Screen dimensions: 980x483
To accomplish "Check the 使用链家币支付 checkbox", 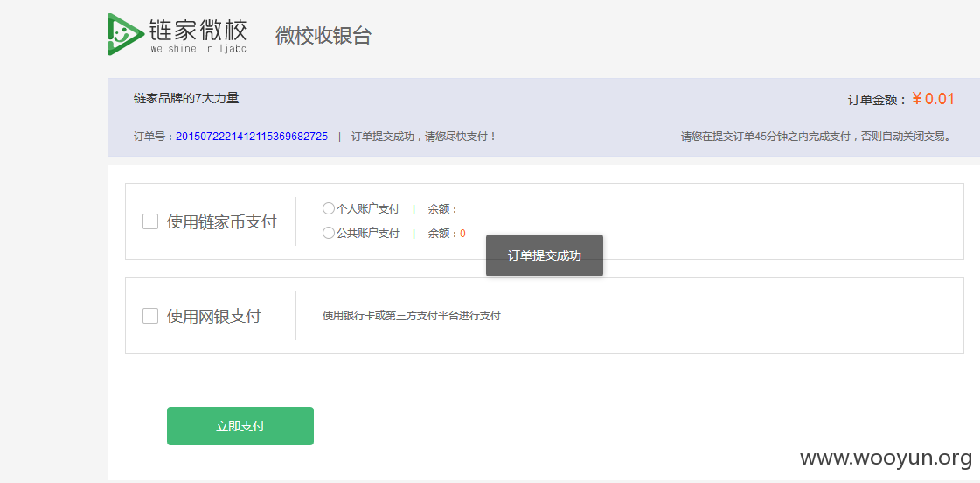I will [150, 221].
